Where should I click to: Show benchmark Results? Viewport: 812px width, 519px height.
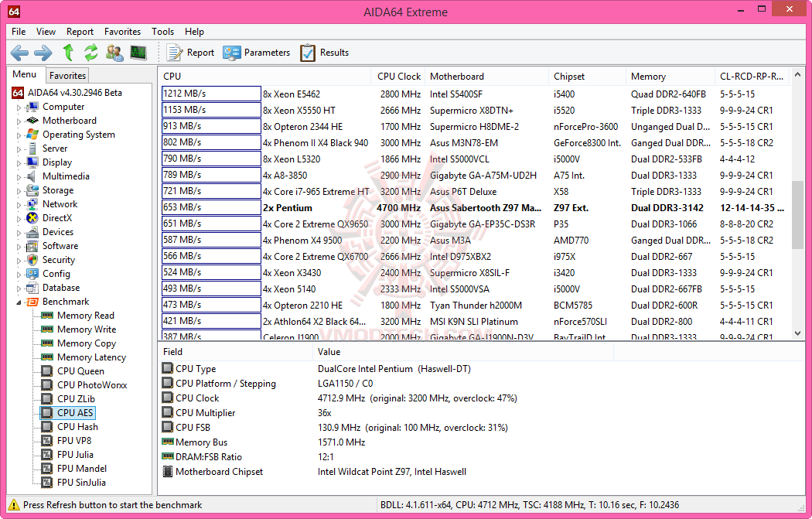[x=324, y=53]
